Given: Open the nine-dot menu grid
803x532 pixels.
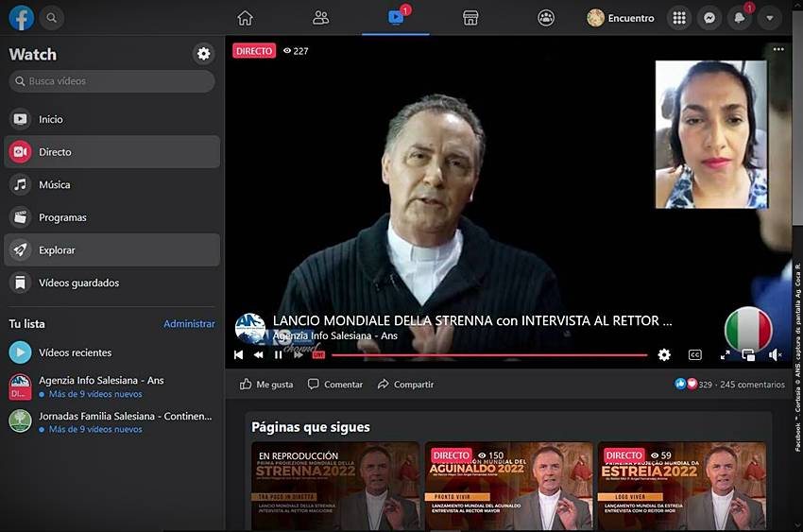Looking at the screenshot, I should click(x=679, y=18).
